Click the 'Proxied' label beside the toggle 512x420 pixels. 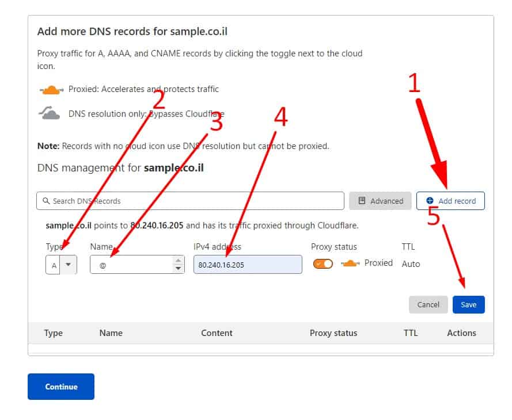point(378,263)
